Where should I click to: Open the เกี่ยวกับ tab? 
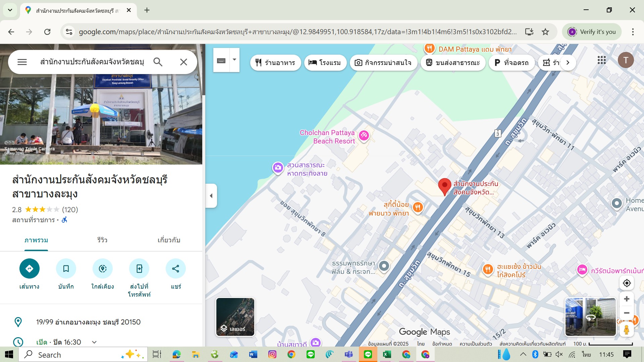pos(169,240)
